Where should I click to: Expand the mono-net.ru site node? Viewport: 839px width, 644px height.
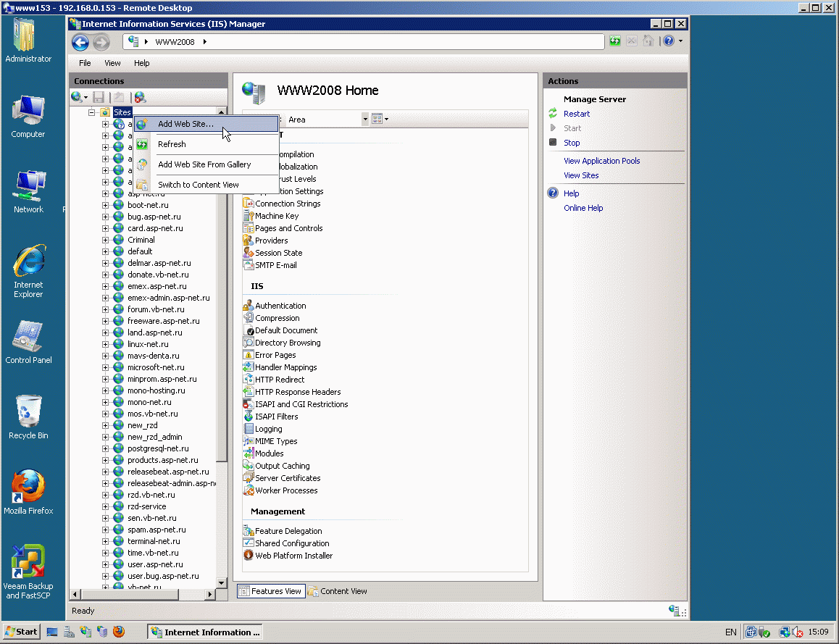pos(105,402)
